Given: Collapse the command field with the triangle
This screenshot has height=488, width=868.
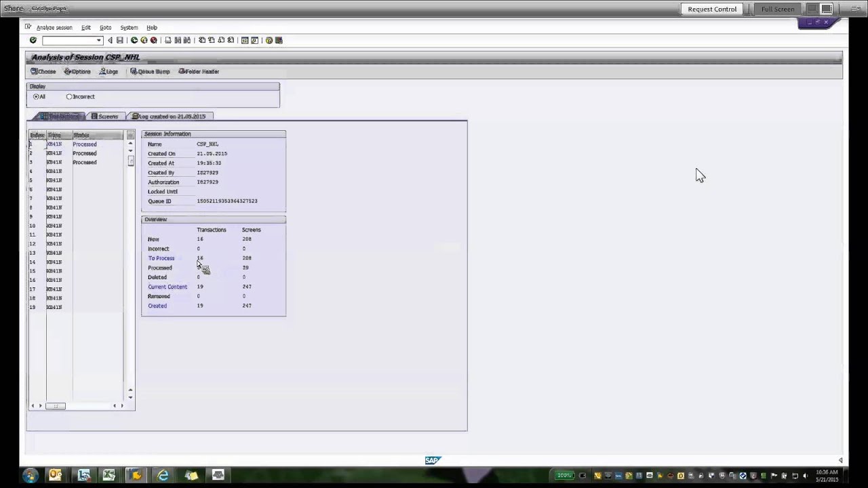Looking at the screenshot, I should [x=110, y=41].
